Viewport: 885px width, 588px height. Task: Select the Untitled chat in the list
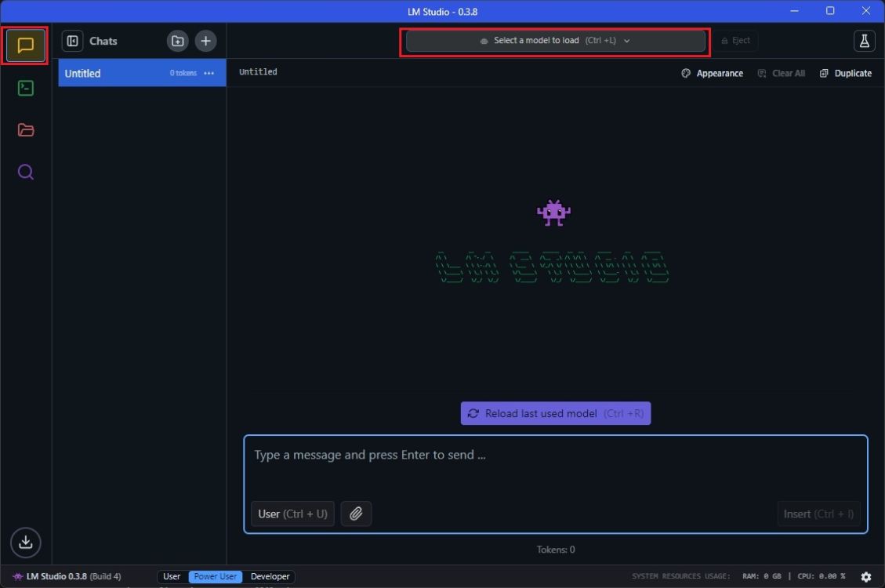tap(110, 73)
